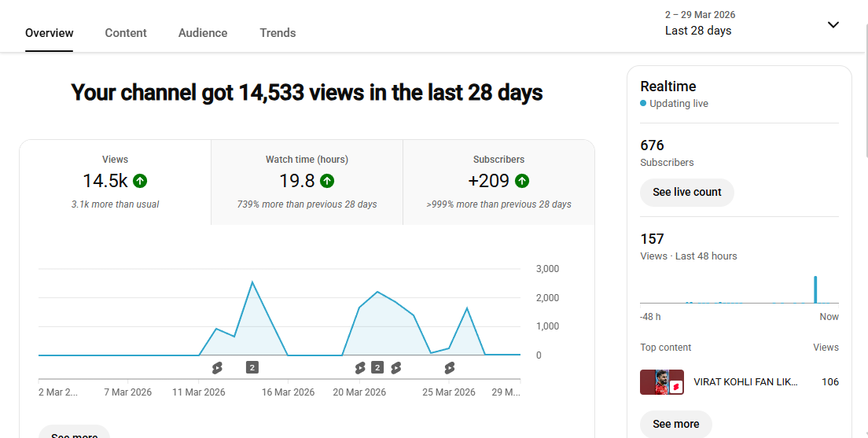Click the tall bar in realtime views chart

(x=815, y=289)
